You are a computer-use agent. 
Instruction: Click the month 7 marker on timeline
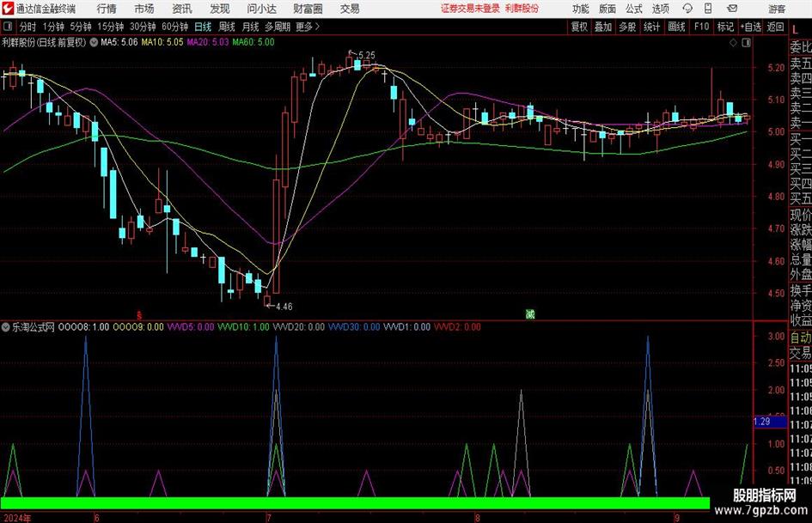click(269, 518)
